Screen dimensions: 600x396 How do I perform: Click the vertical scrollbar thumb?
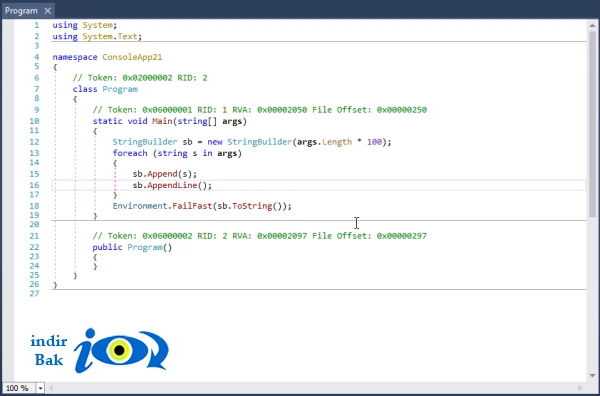pyautogui.click(x=592, y=124)
